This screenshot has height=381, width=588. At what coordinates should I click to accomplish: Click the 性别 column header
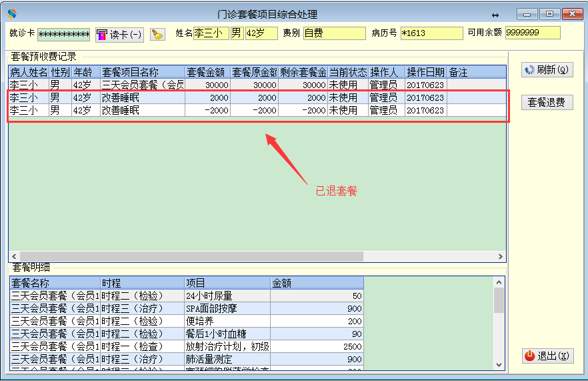coord(61,72)
